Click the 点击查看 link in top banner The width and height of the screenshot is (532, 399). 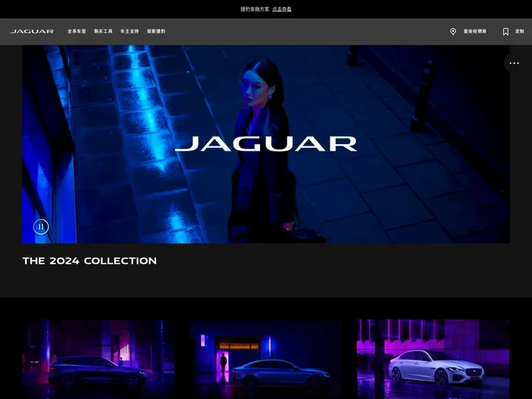pyautogui.click(x=282, y=9)
